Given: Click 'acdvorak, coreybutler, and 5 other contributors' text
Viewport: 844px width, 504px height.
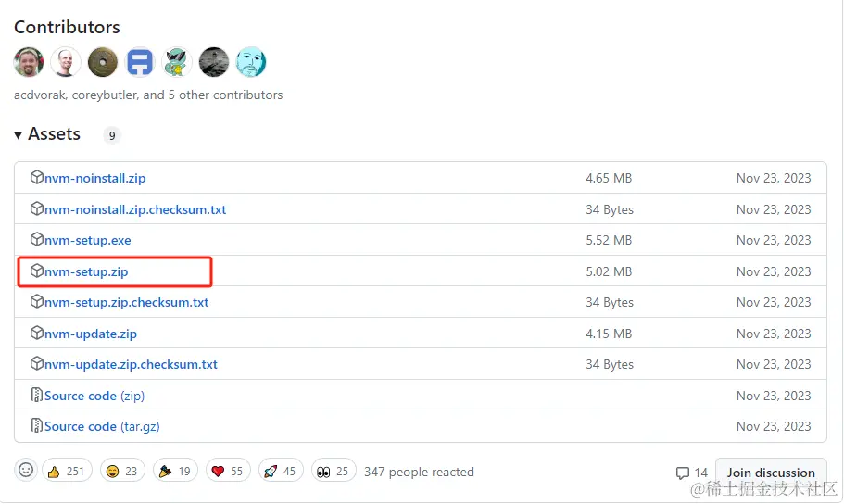Looking at the screenshot, I should click(x=148, y=94).
